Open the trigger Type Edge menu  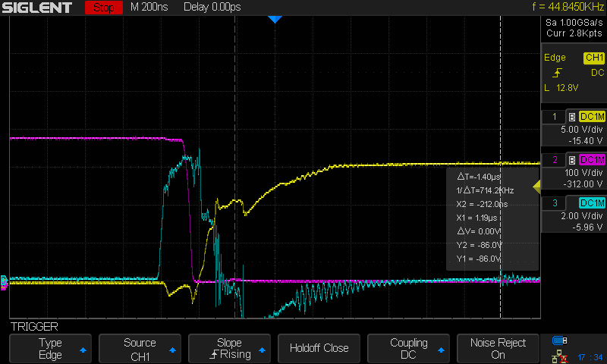pyautogui.click(x=50, y=349)
